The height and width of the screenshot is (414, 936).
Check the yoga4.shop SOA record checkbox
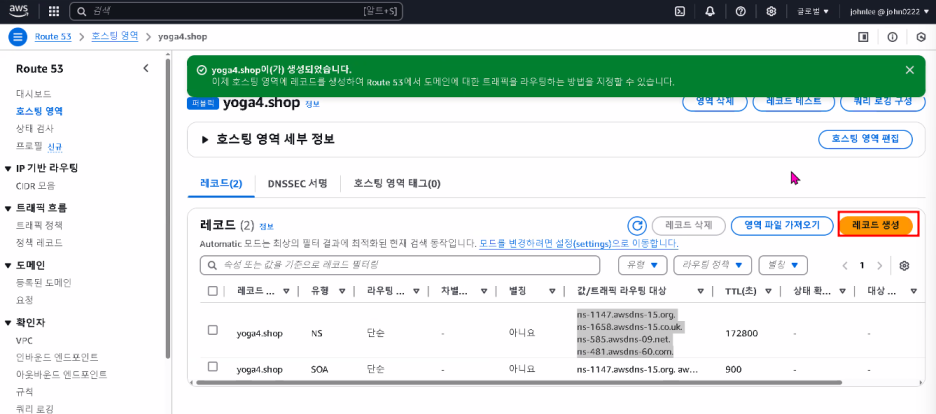[x=213, y=366]
